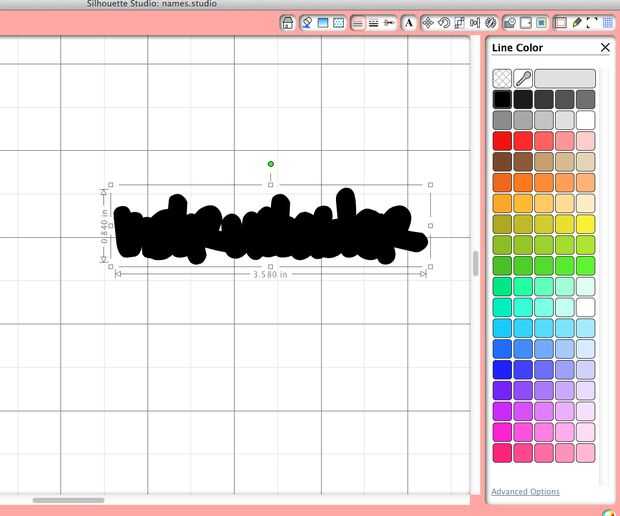Screen dimensions: 620x516
Task: Open the Fill Pattern window
Action: 338,23
